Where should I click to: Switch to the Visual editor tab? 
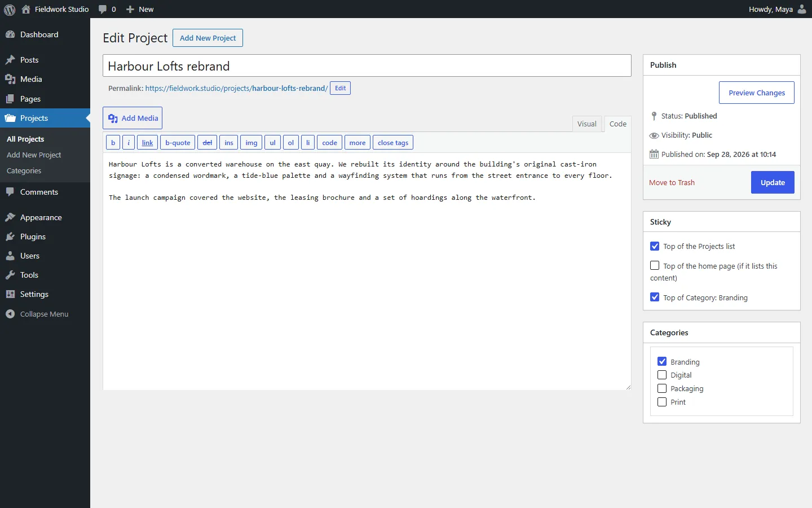pos(587,124)
